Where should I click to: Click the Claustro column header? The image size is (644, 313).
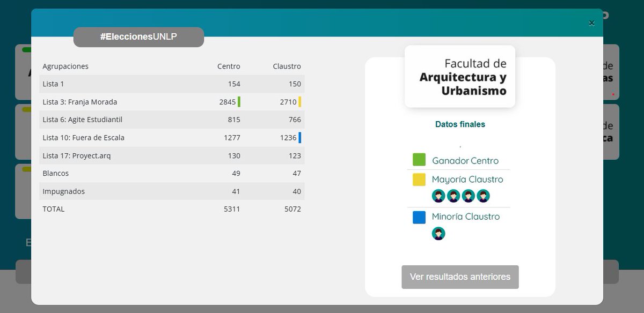coord(287,66)
